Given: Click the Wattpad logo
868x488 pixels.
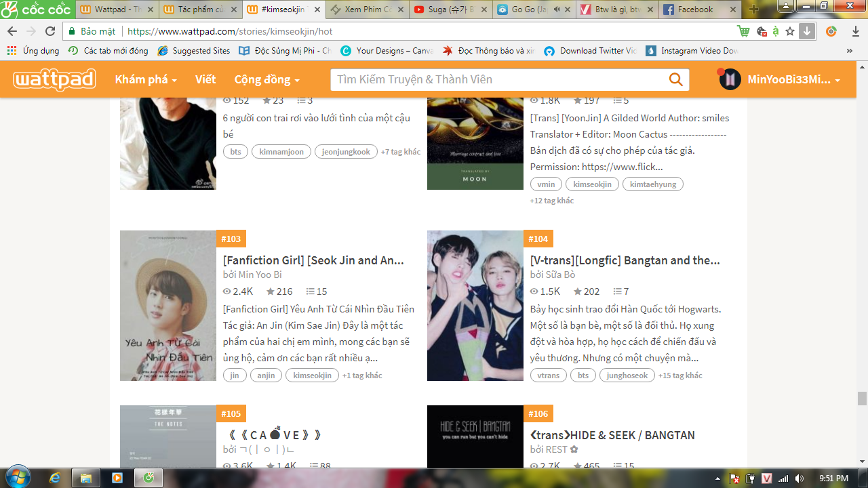Looking at the screenshot, I should point(54,79).
